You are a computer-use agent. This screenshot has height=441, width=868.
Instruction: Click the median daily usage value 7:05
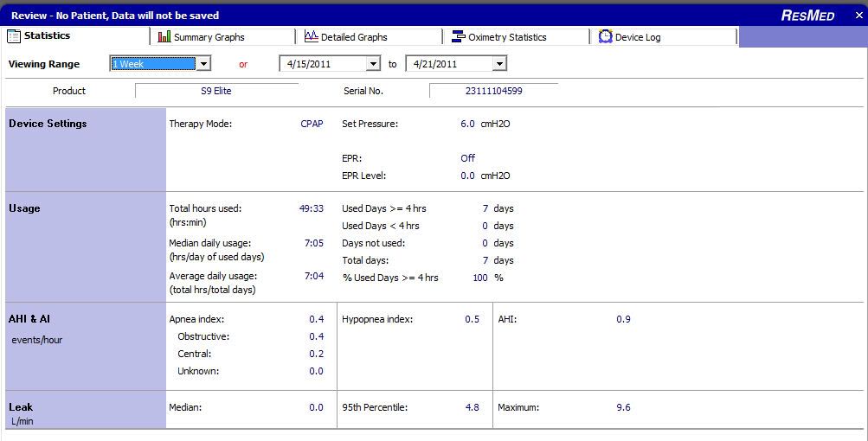(x=314, y=243)
